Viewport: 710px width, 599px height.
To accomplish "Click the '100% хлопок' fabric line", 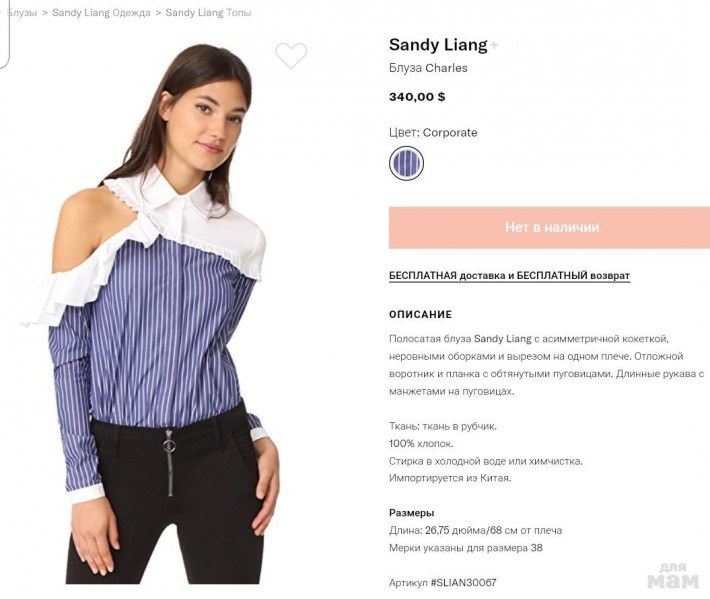I will 421,444.
